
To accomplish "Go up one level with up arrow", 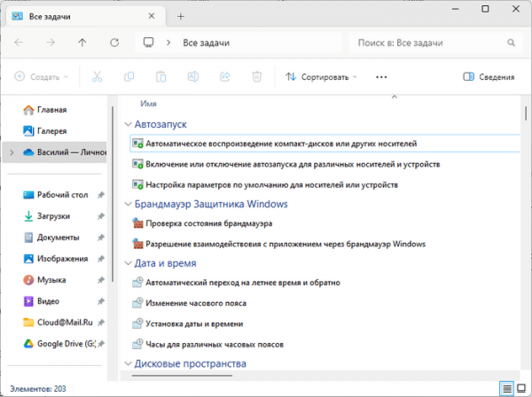I will 82,43.
